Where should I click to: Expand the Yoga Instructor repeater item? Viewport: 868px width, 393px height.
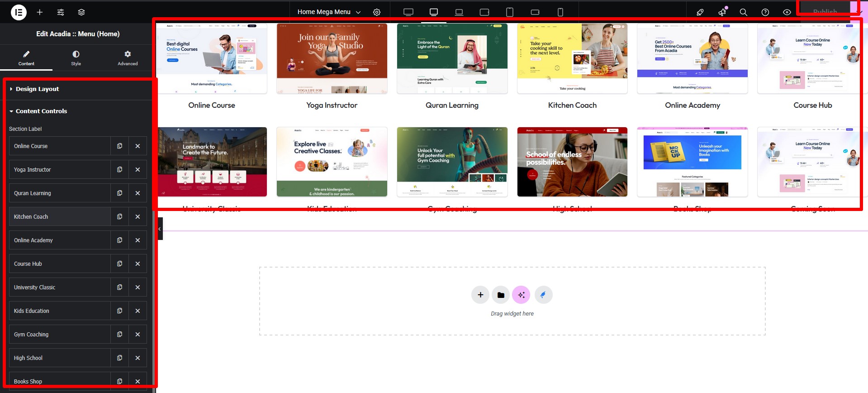coord(60,170)
